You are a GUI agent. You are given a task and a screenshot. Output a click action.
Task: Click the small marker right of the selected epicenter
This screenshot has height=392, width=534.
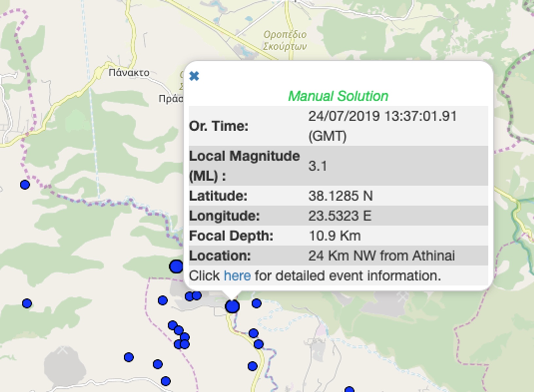tap(256, 303)
